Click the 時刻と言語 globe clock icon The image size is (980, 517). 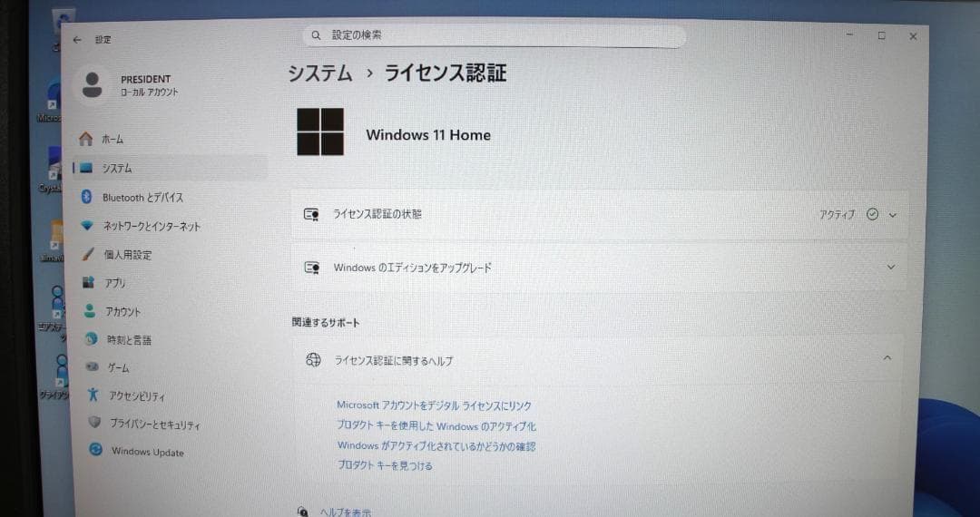coord(92,339)
